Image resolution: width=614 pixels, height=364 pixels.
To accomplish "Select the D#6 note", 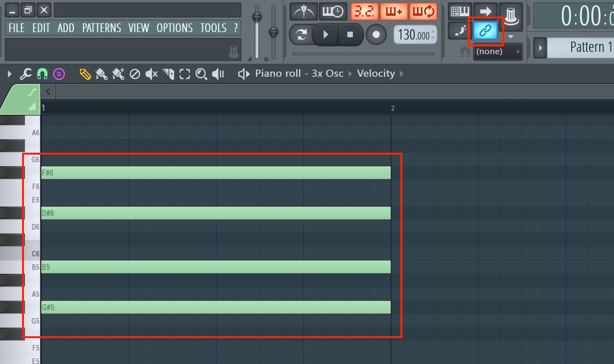I will [x=216, y=213].
